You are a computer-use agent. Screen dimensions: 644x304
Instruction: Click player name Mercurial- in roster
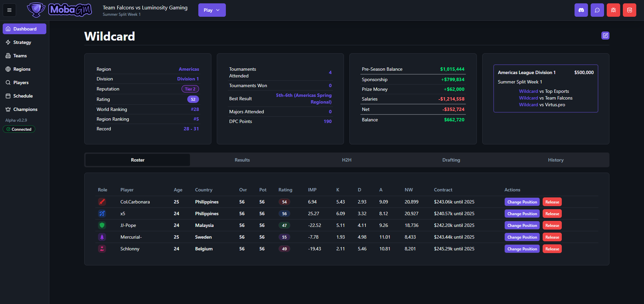(x=131, y=237)
